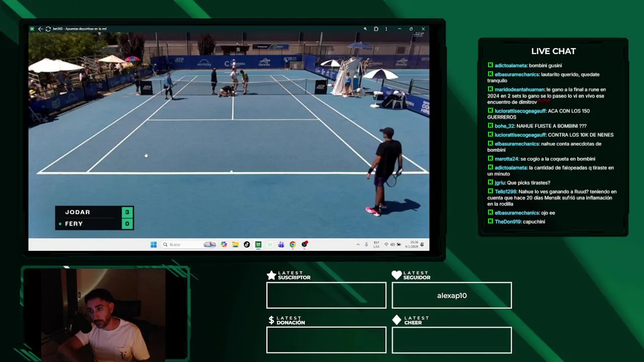Click the microphone tray icon

(366, 244)
